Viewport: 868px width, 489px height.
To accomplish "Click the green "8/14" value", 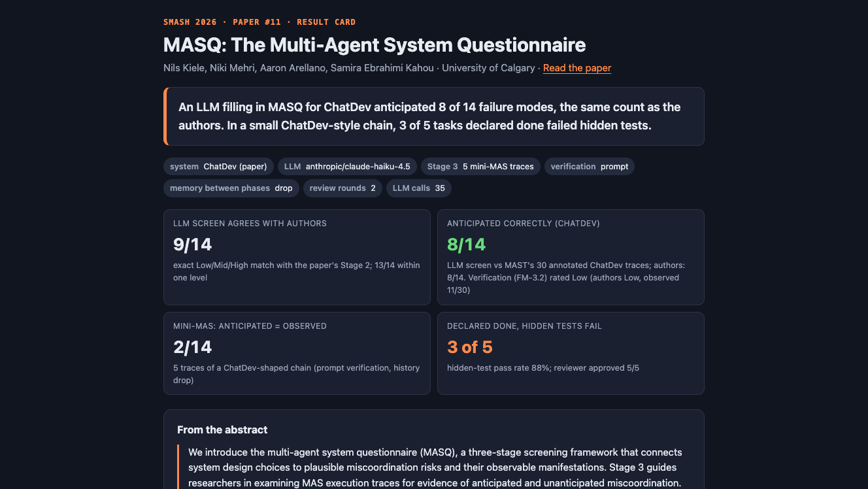I will point(467,244).
